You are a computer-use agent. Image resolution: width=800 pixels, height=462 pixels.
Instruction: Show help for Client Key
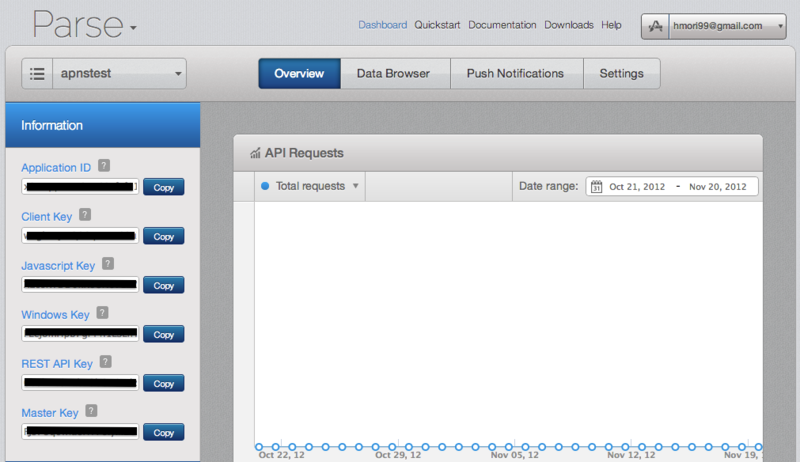point(85,215)
